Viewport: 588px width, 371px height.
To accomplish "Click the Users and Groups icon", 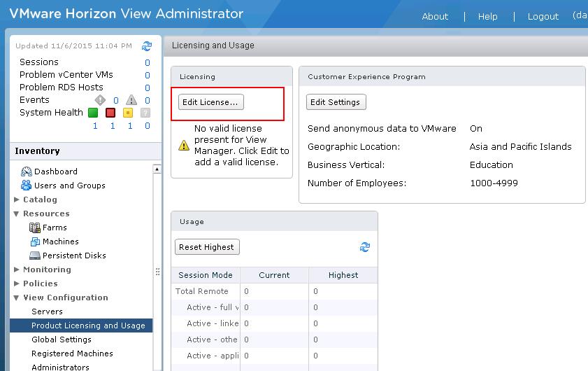I will pyautogui.click(x=27, y=185).
